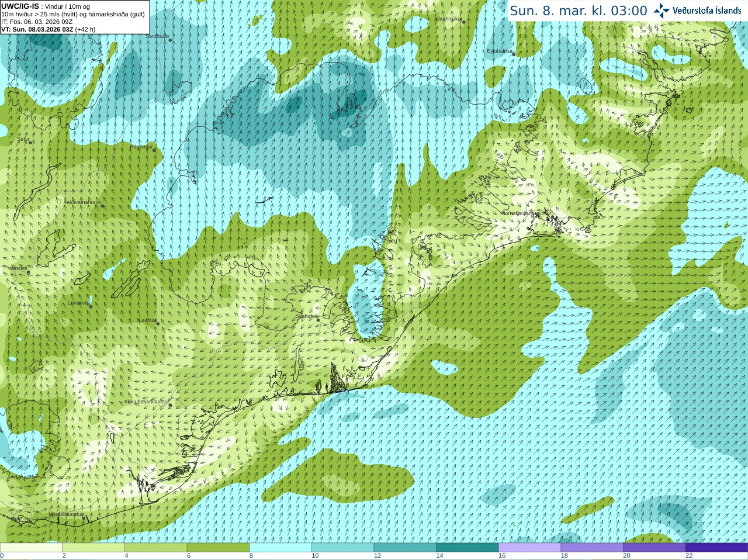This screenshot has height=560, width=748.
Task: Click the Sandbúðir station label
Action: (157, 36)
